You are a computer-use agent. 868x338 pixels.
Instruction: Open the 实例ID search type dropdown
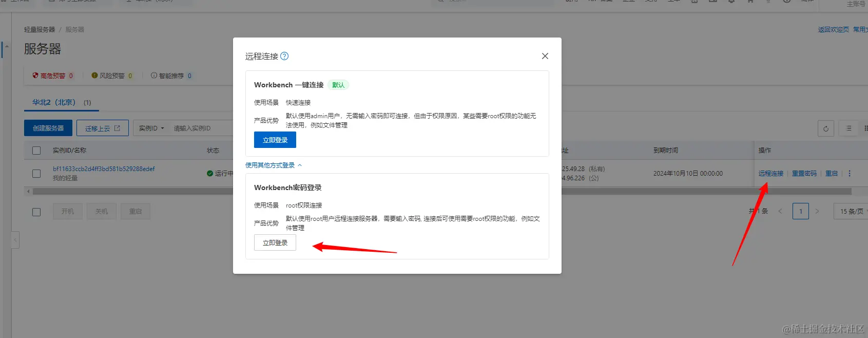tap(151, 128)
